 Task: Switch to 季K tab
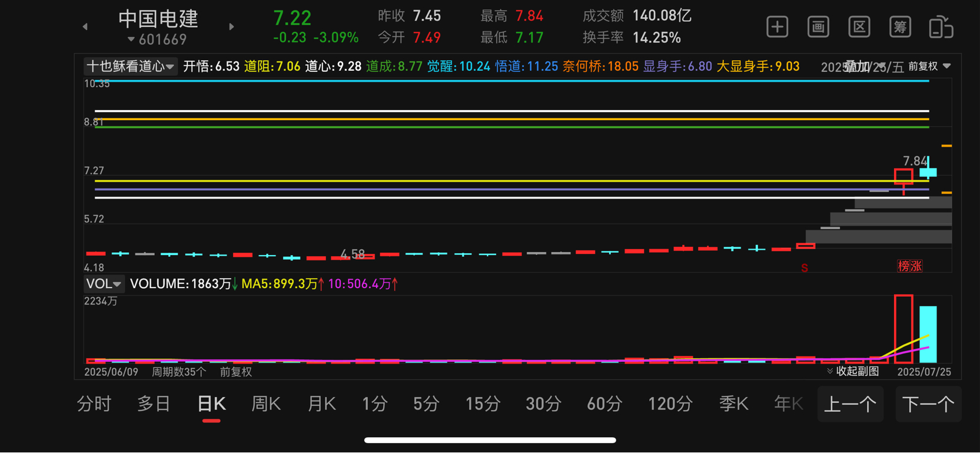tap(733, 404)
